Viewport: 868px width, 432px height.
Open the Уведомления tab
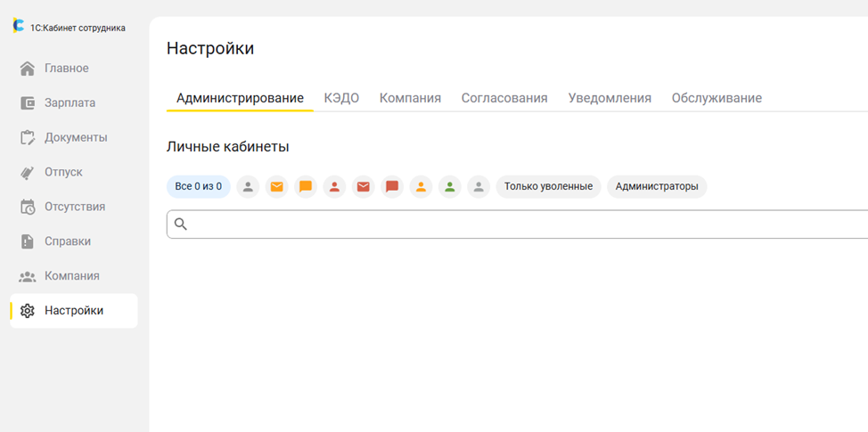(610, 99)
